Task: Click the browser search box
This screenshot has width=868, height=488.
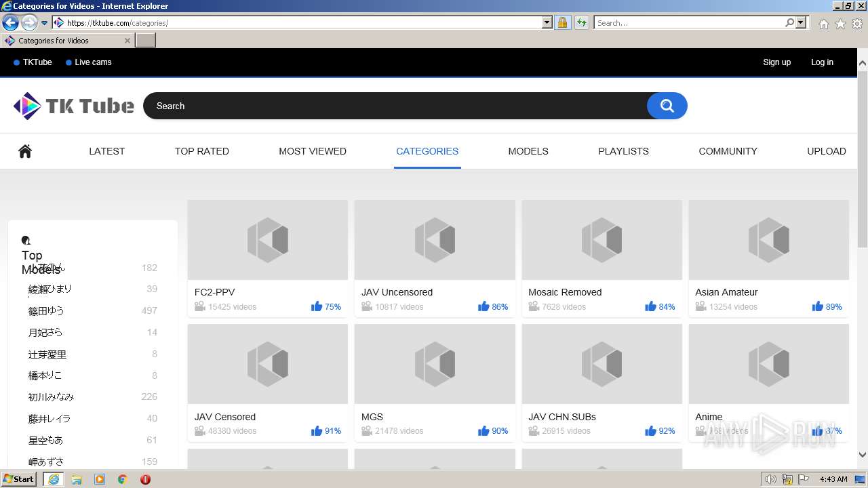Action: pos(690,23)
